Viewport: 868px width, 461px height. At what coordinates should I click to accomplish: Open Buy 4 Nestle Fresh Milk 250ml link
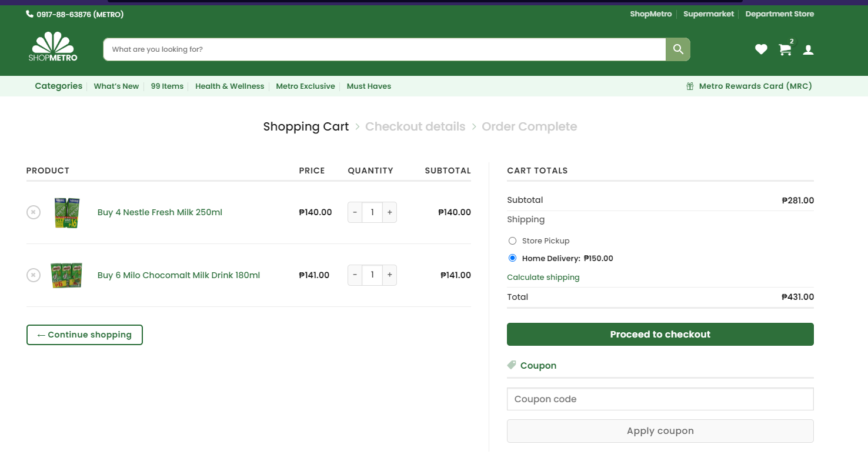click(x=160, y=212)
